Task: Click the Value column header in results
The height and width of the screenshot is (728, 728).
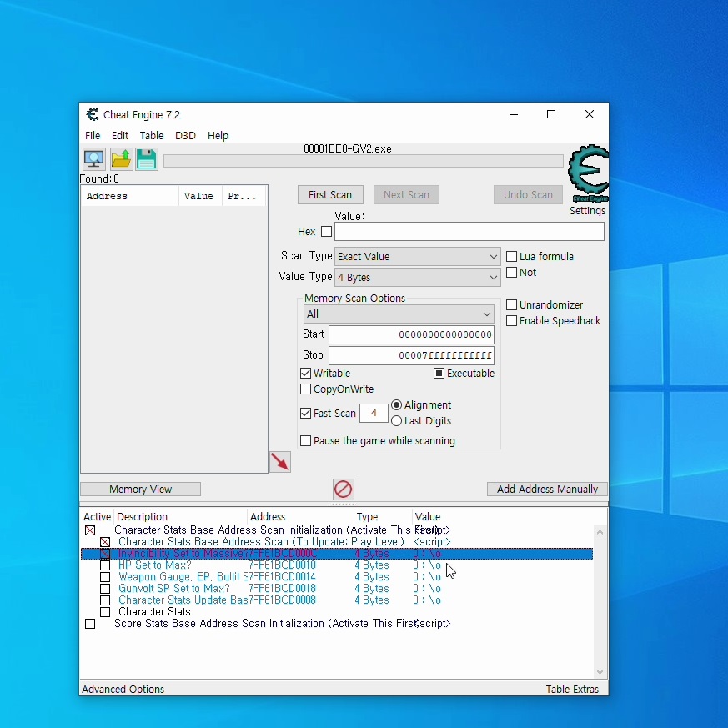Action: coord(201,197)
